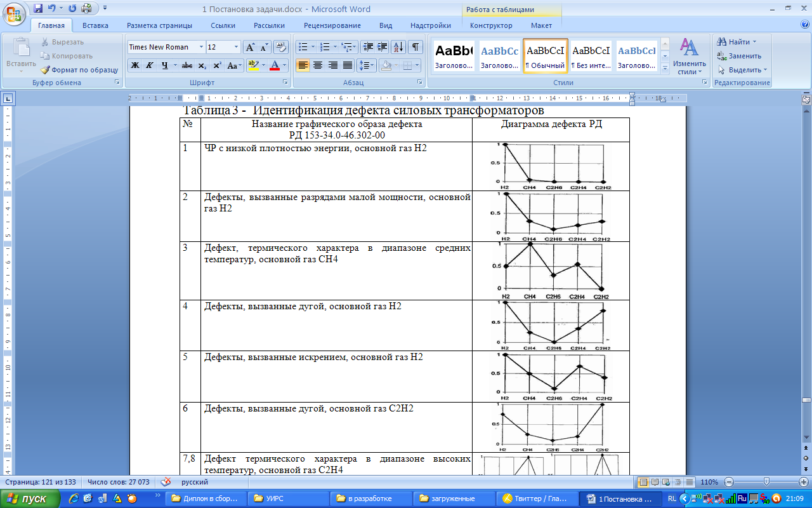812x508 pixels.
Task: Expand styles gallery More arrow
Action: [665, 68]
